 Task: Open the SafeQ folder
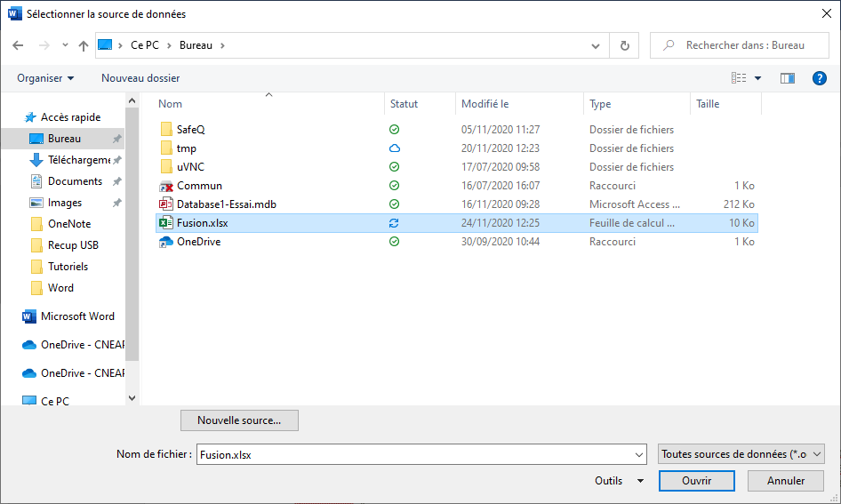click(x=190, y=130)
